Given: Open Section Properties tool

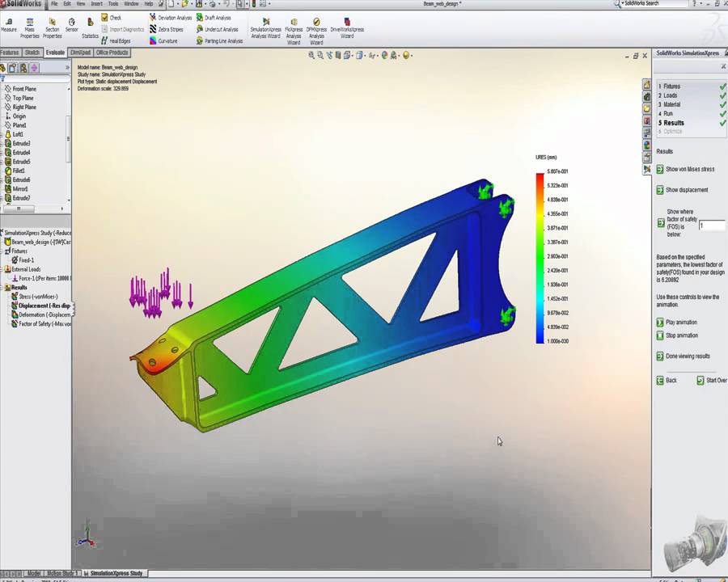Looking at the screenshot, I should point(52,28).
